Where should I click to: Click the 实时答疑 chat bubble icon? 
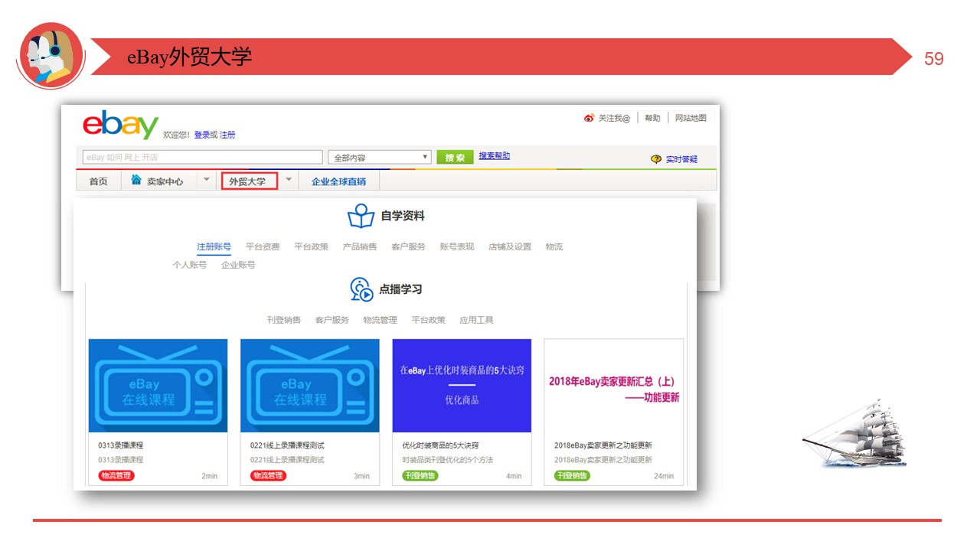tap(656, 159)
